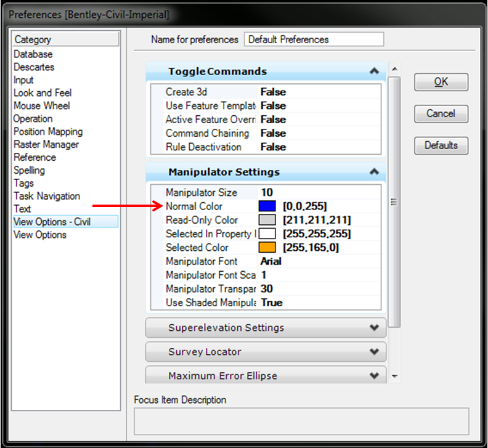Image resolution: width=488 pixels, height=448 pixels.
Task: Click the Name for preferences field
Action: [x=314, y=39]
